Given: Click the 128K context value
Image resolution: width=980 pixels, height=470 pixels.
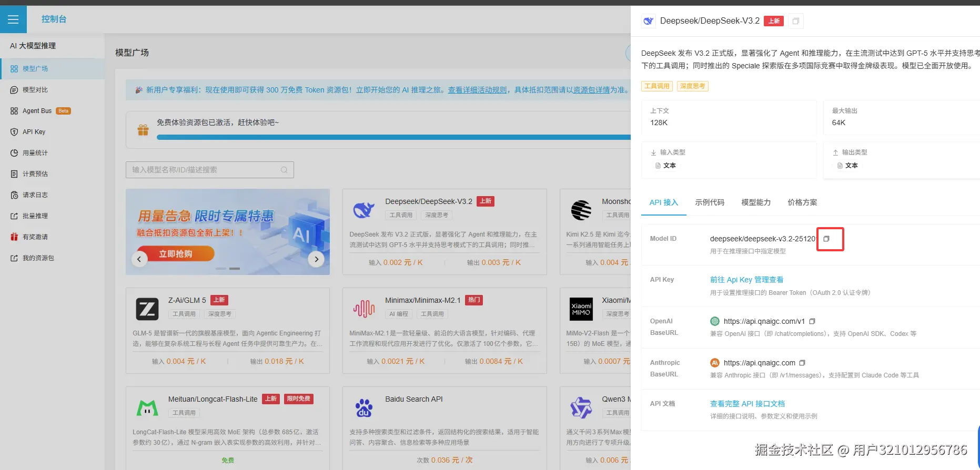Looking at the screenshot, I should point(659,122).
